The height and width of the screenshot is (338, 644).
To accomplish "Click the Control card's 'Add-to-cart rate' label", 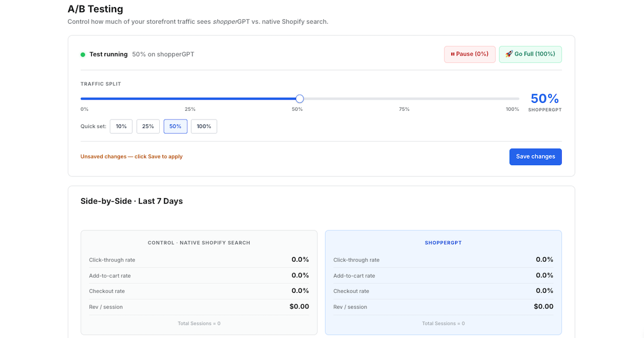I will [110, 276].
